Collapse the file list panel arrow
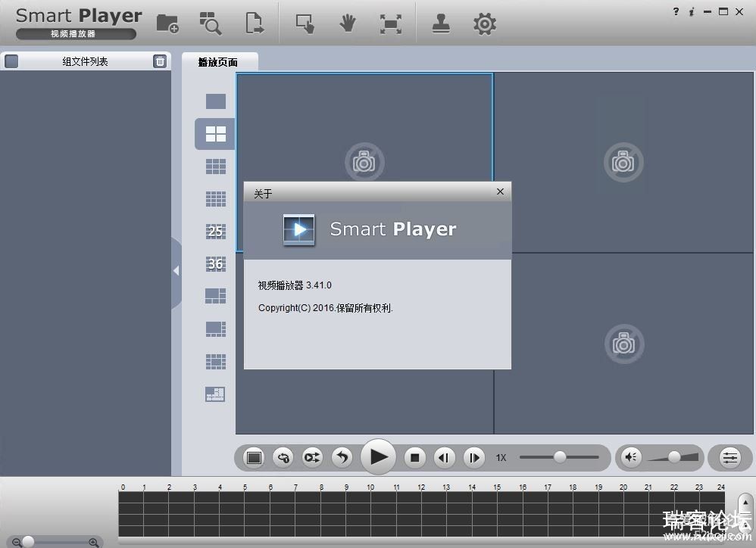 [177, 271]
